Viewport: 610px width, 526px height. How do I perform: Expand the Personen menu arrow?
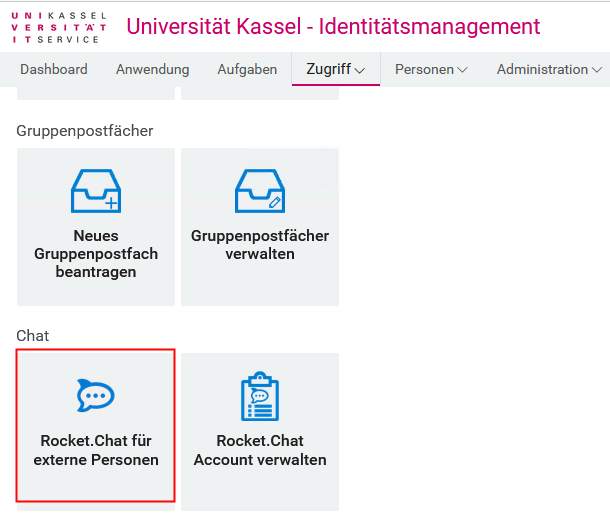click(462, 70)
